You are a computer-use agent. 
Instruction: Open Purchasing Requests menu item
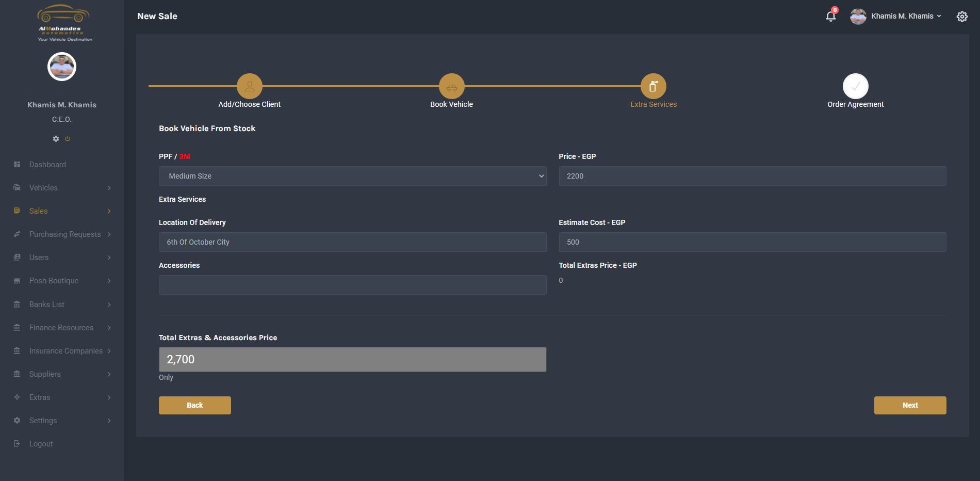[x=65, y=234]
